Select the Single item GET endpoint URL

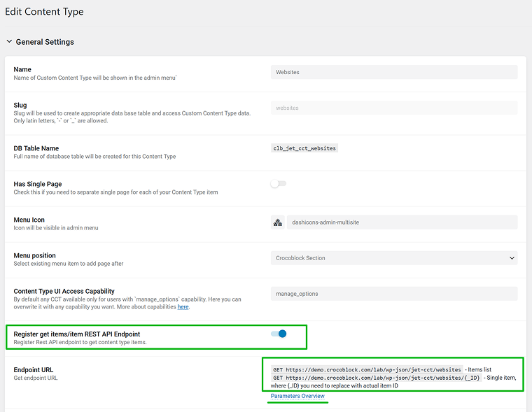(377, 378)
